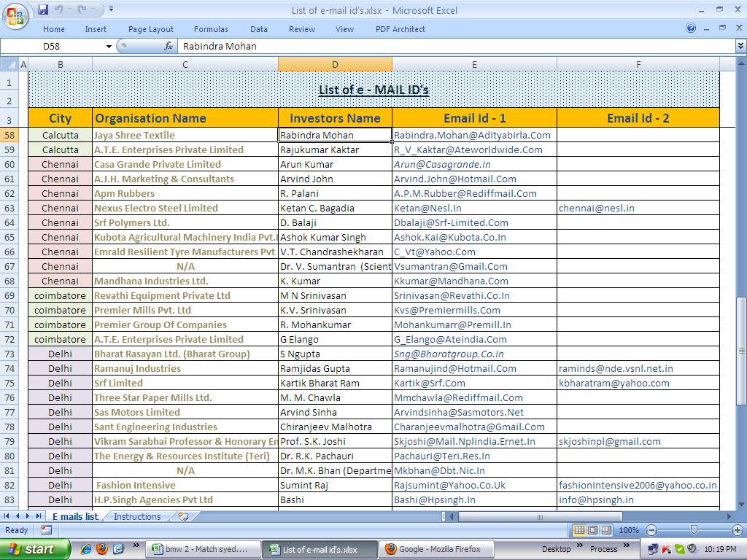
Task: Select column C header
Action: [185, 64]
